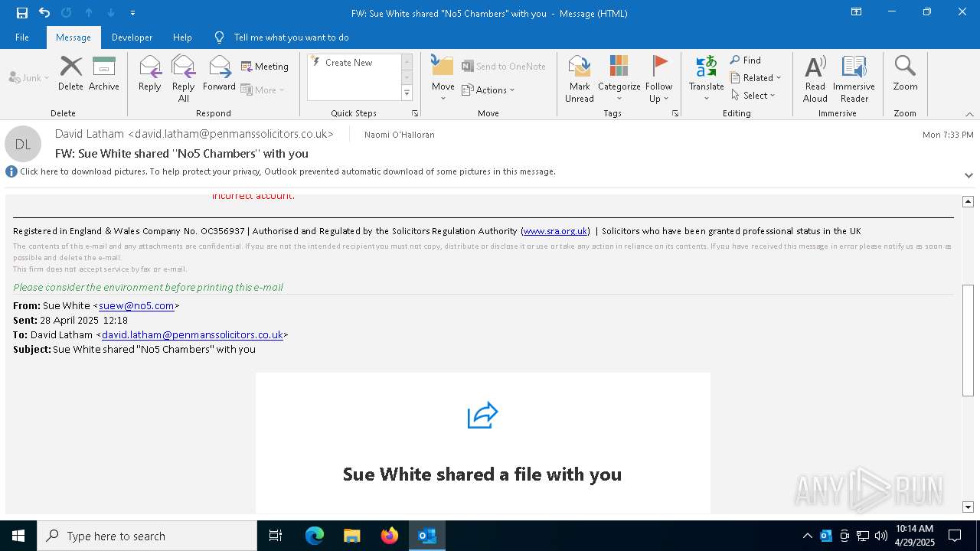
Task: Mark the message as Unread
Action: (x=580, y=79)
